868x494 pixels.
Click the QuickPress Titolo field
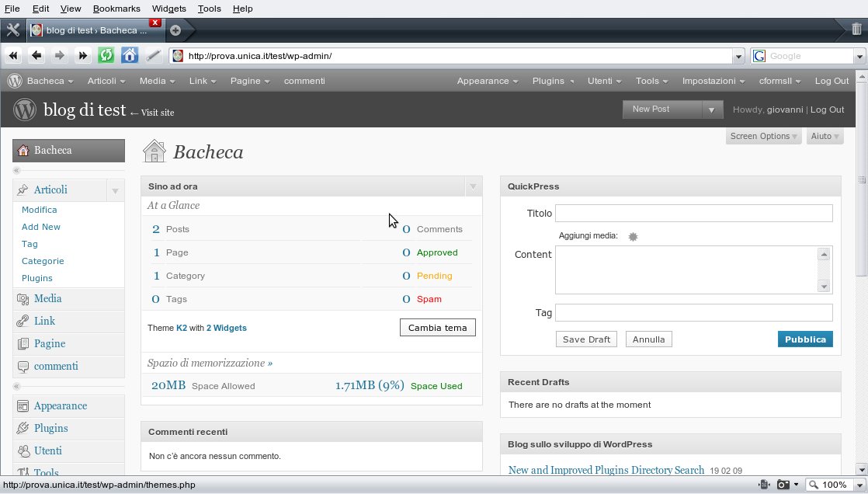[693, 214]
